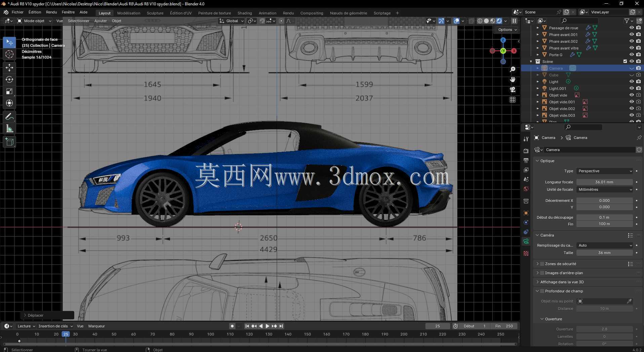This screenshot has width=644, height=352.
Task: Hide Passage de roue in viewport
Action: coord(632,28)
